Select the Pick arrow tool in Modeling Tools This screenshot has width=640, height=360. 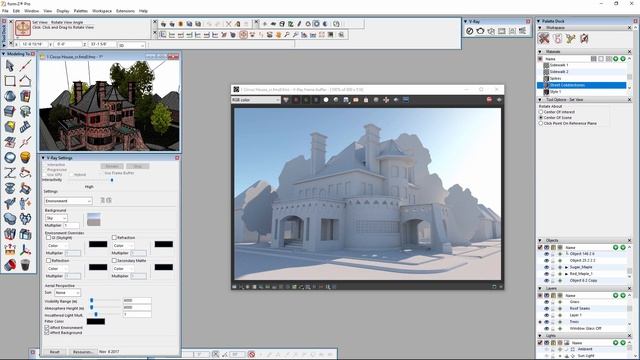pos(10,65)
